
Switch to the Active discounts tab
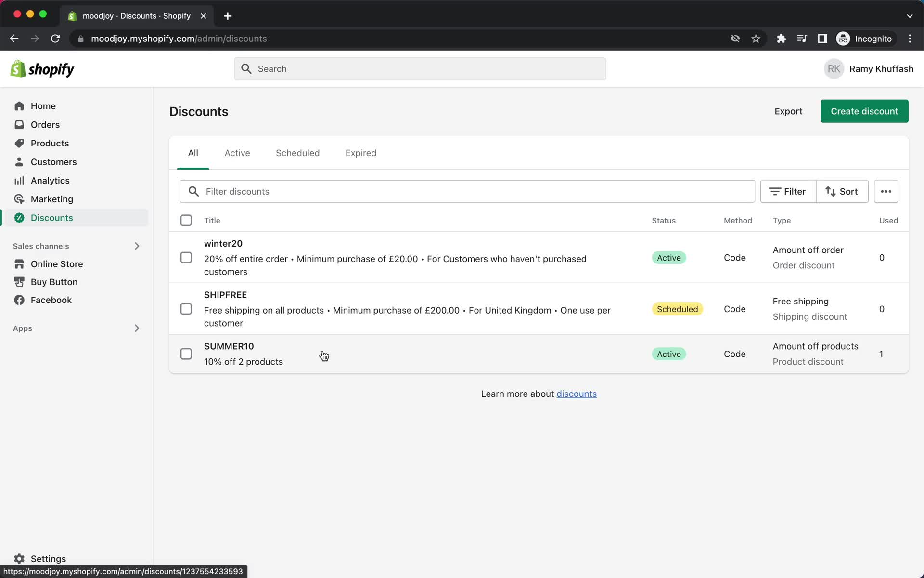click(x=237, y=153)
